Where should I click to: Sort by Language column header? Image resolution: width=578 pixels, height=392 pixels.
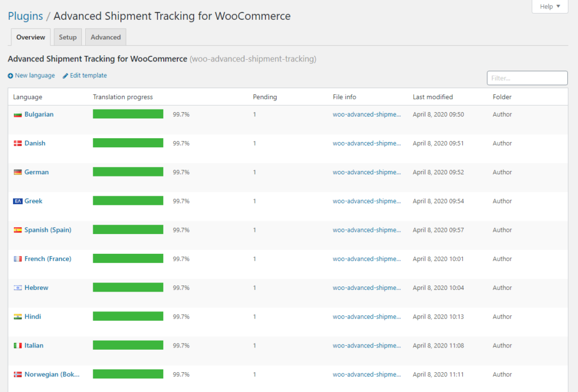[28, 97]
